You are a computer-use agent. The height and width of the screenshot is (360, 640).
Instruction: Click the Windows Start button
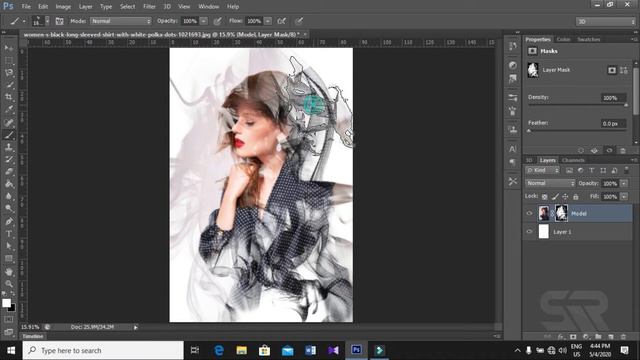pyautogui.click(x=11, y=350)
